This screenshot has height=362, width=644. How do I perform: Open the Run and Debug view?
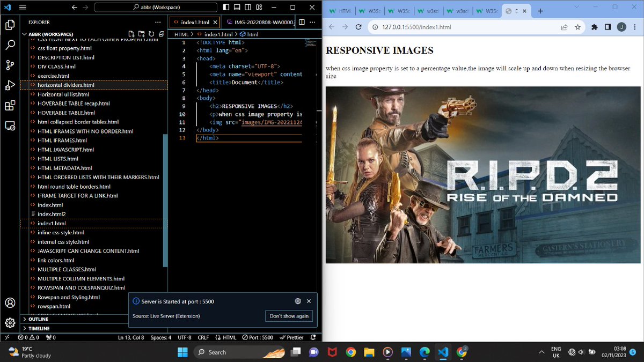(x=10, y=85)
